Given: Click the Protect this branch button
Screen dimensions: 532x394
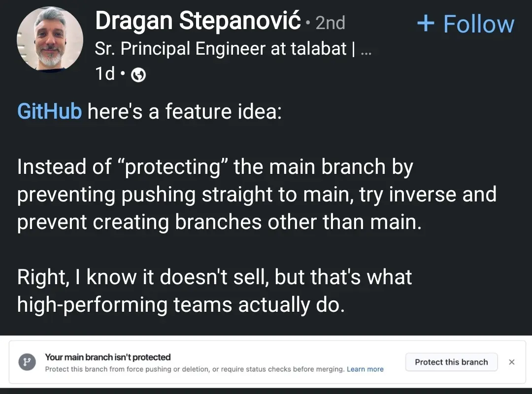Looking at the screenshot, I should tap(451, 362).
